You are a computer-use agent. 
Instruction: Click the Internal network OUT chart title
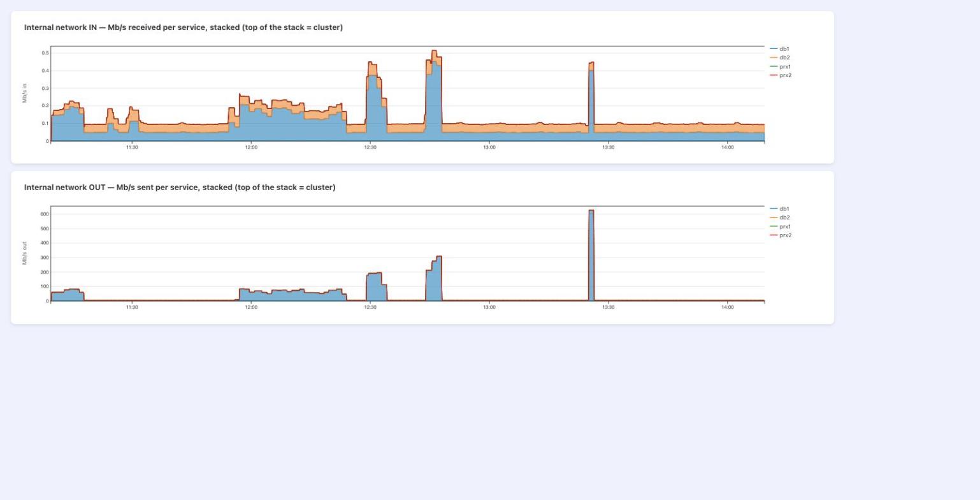[x=180, y=187]
